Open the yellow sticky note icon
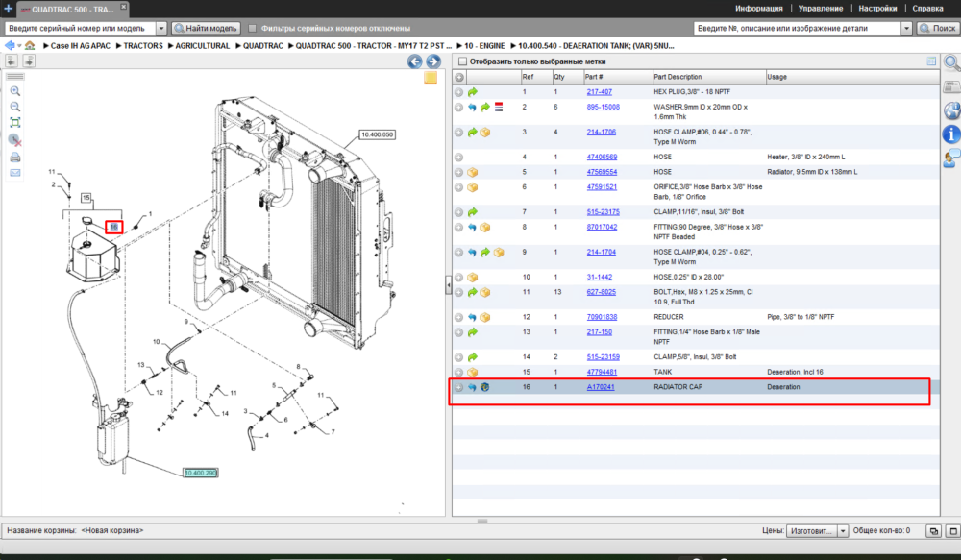Image resolution: width=961 pixels, height=560 pixels. tap(431, 78)
